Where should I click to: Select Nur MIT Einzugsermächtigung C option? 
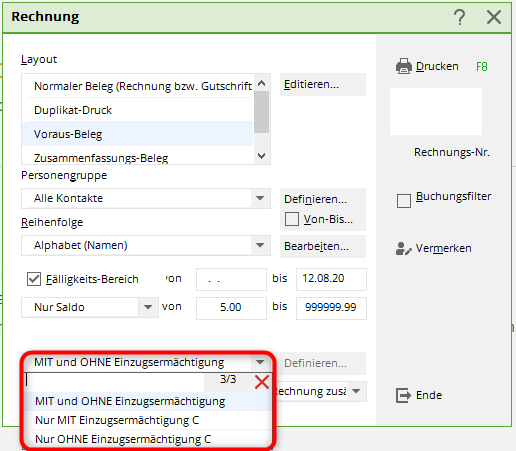pos(148,420)
